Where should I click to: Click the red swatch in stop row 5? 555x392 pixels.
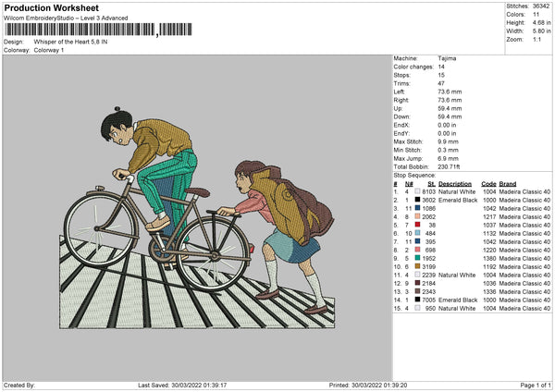418,225
